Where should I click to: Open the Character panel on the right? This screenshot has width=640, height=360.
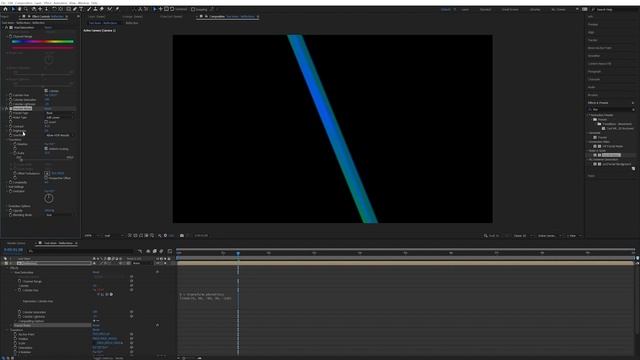(x=594, y=79)
